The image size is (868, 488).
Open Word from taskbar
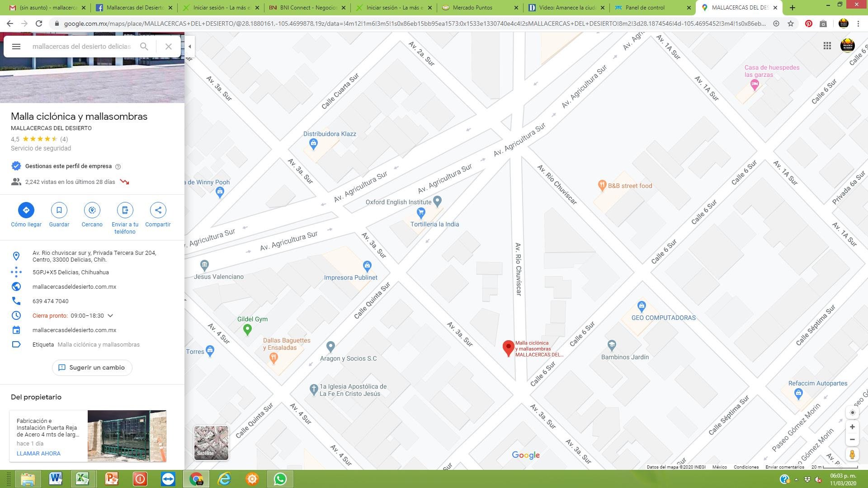(x=56, y=479)
